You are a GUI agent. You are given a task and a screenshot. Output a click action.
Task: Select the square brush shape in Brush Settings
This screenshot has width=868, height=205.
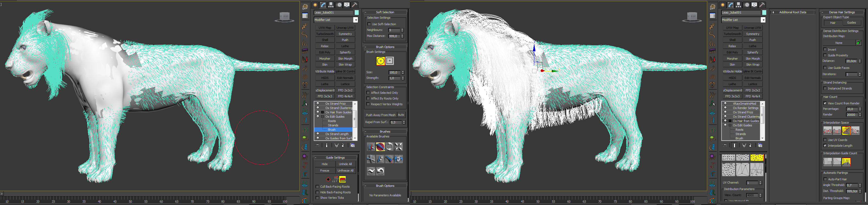tap(390, 60)
